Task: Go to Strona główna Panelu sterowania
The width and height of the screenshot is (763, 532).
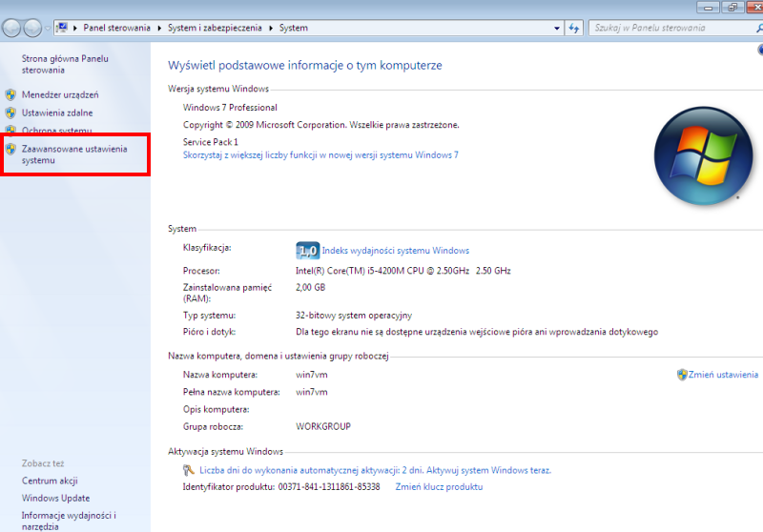Action: pos(65,64)
